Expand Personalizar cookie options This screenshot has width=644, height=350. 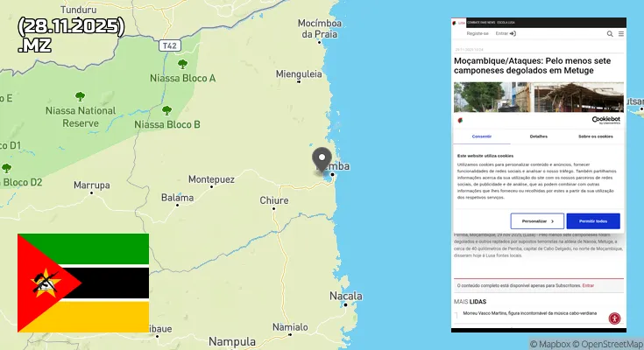(x=537, y=221)
